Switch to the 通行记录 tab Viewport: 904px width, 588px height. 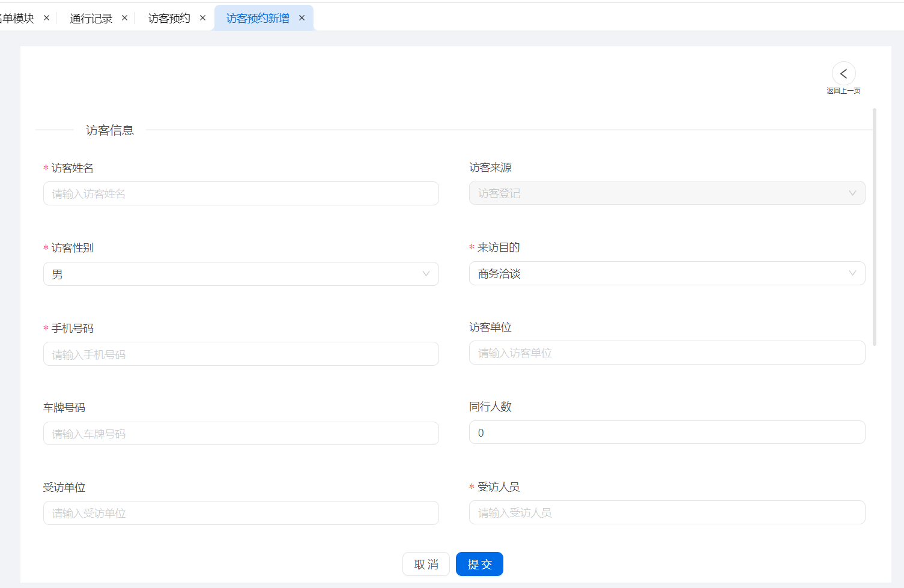click(x=91, y=19)
